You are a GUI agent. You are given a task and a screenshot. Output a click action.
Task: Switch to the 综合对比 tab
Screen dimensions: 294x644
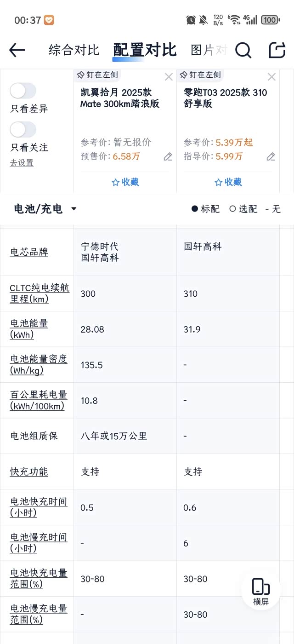tap(74, 50)
